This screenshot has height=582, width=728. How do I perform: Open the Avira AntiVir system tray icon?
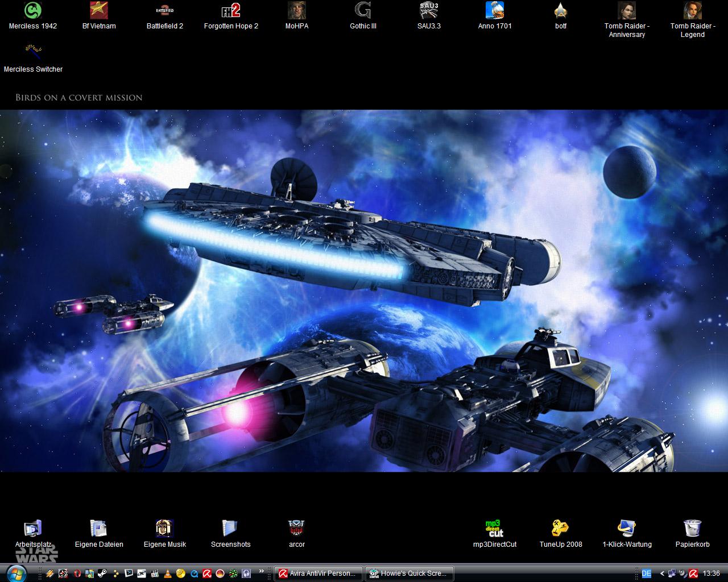693,573
